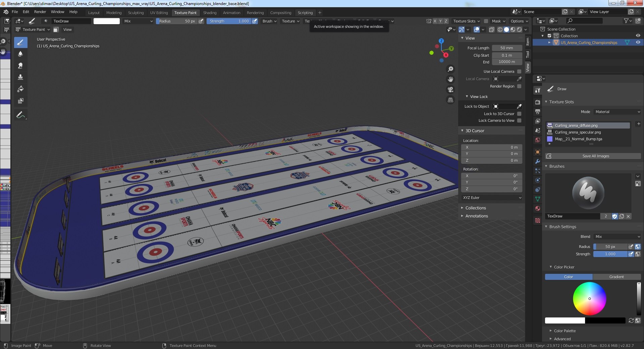
Task: Select the Annotate tool
Action: click(20, 115)
